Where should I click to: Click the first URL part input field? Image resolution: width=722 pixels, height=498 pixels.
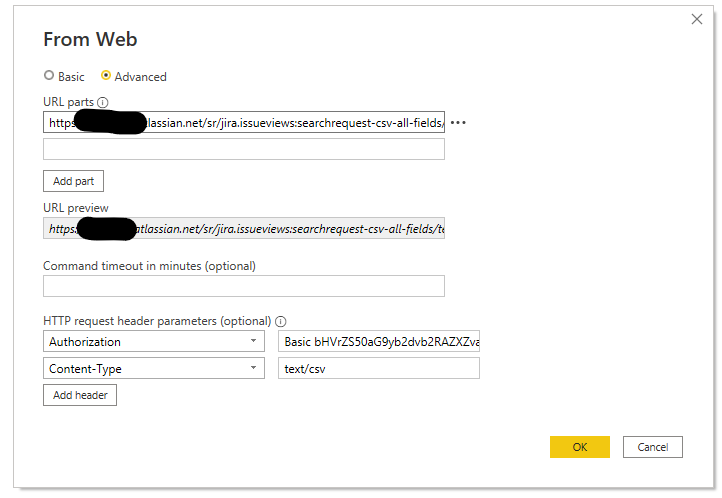pos(244,122)
